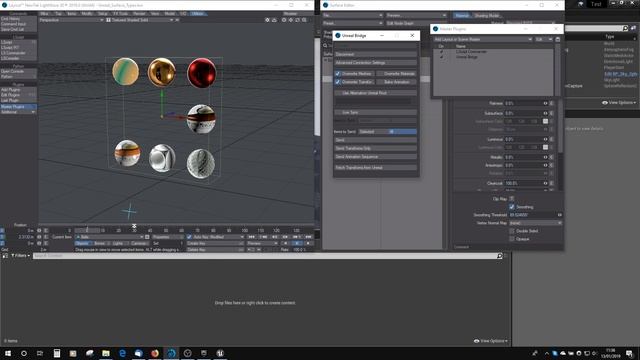Select Shading Model tab in Surface Editor
640x360 pixels.
pos(487,16)
